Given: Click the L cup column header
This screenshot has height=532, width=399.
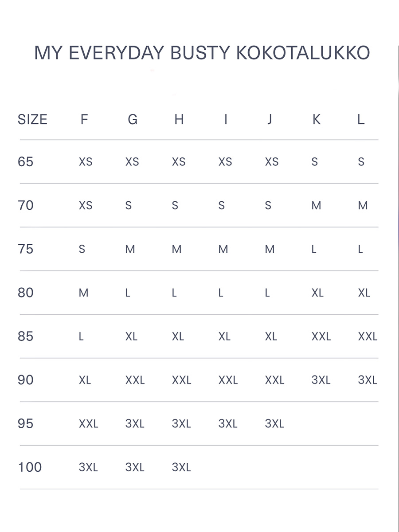Looking at the screenshot, I should click(x=361, y=120).
